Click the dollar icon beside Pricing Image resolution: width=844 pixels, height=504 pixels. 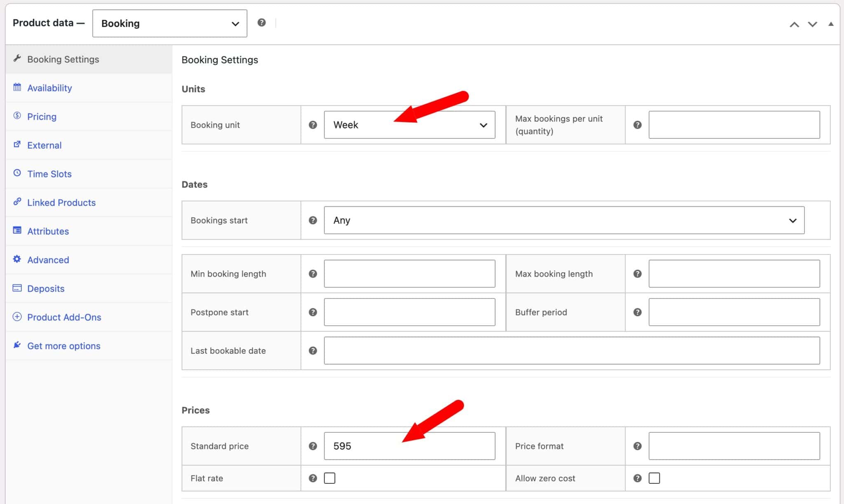(x=17, y=116)
